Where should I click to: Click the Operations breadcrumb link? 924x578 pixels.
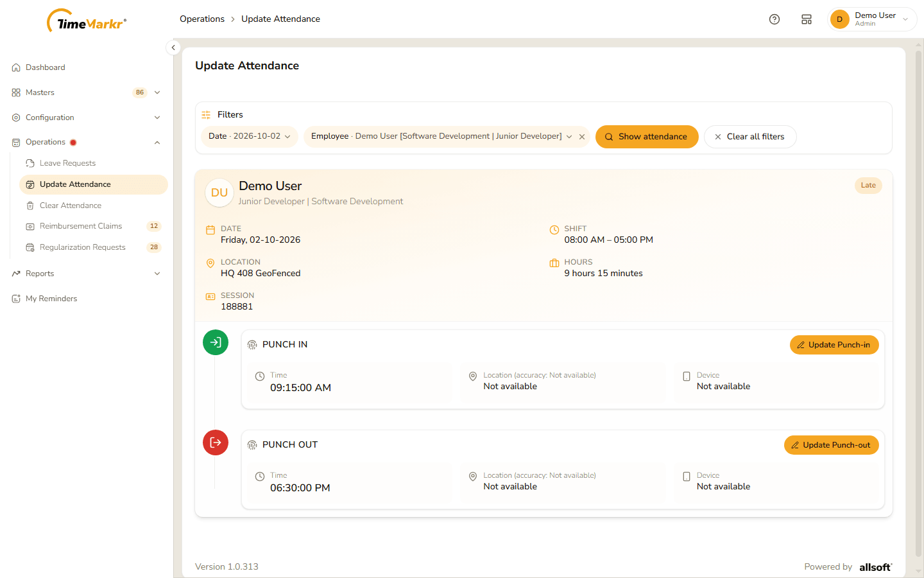click(x=202, y=19)
